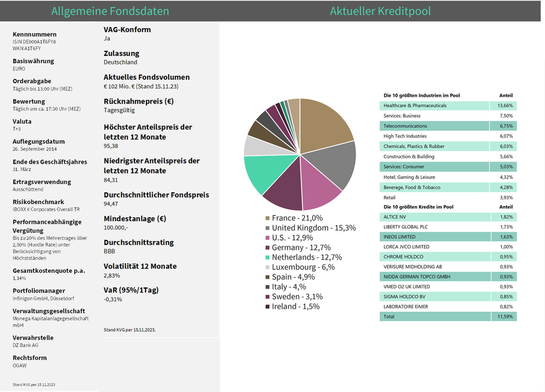
Task: Select the ALTICE NV credit row
Action: pyautogui.click(x=448, y=217)
